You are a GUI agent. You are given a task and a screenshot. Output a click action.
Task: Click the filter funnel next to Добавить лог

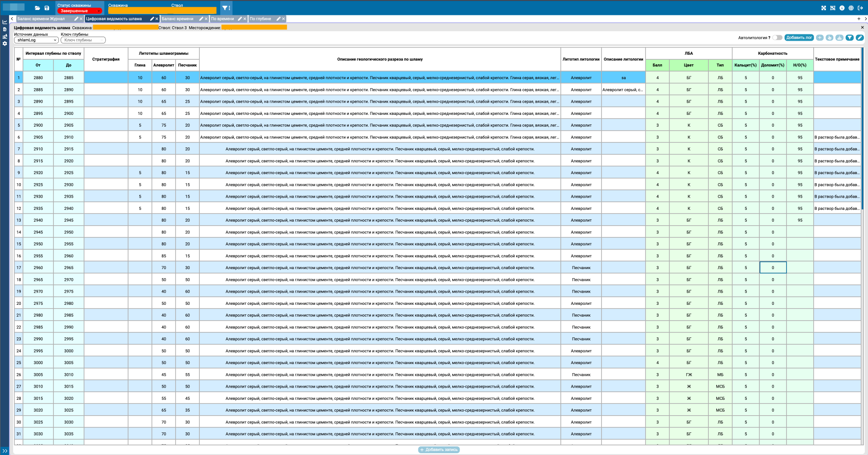coord(849,38)
